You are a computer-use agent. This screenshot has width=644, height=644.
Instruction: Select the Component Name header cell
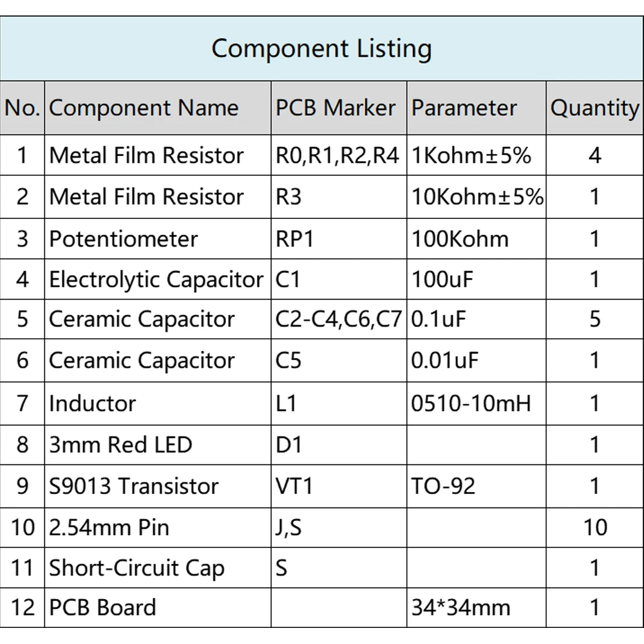pyautogui.click(x=158, y=108)
